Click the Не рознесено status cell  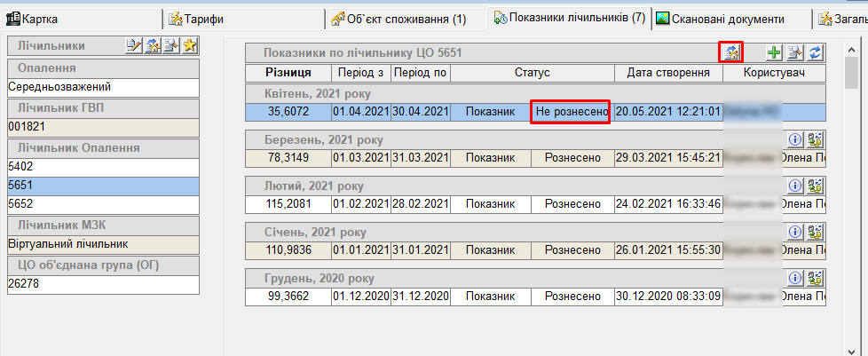(x=571, y=112)
